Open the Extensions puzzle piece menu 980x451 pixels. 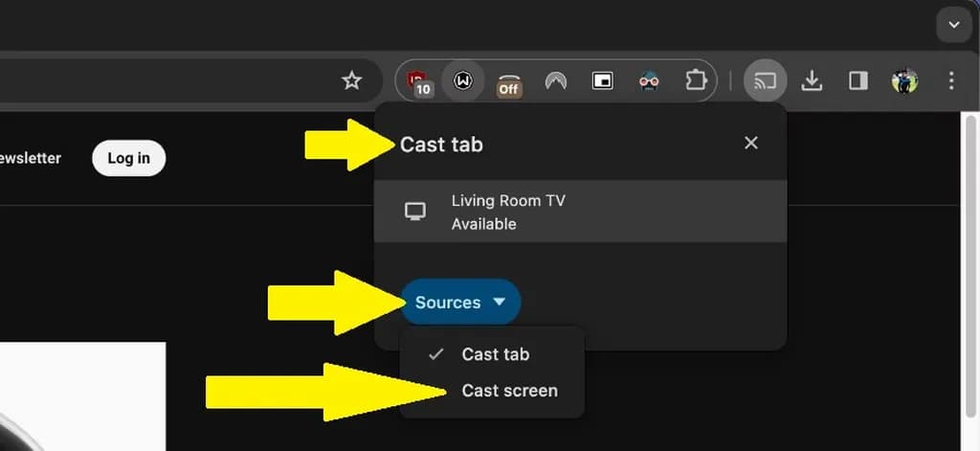pos(696,80)
